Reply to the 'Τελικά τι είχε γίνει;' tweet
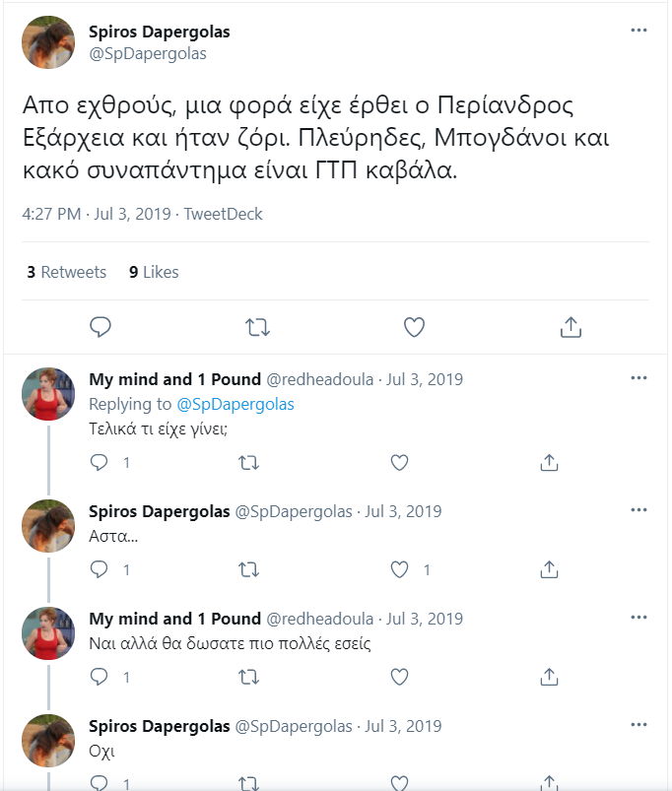 tap(99, 462)
